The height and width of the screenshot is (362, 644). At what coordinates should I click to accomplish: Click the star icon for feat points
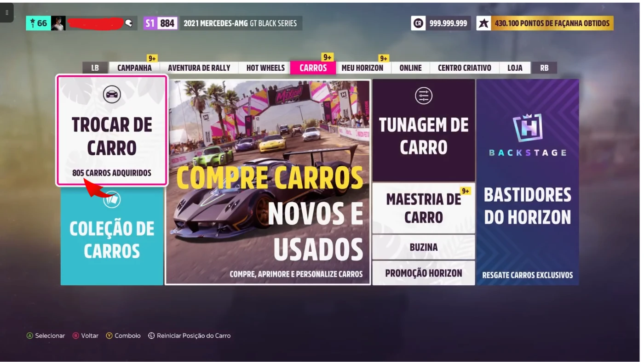pyautogui.click(x=483, y=23)
